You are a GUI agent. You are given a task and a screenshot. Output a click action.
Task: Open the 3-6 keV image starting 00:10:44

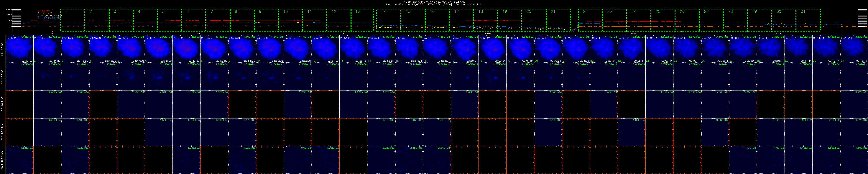[798, 49]
